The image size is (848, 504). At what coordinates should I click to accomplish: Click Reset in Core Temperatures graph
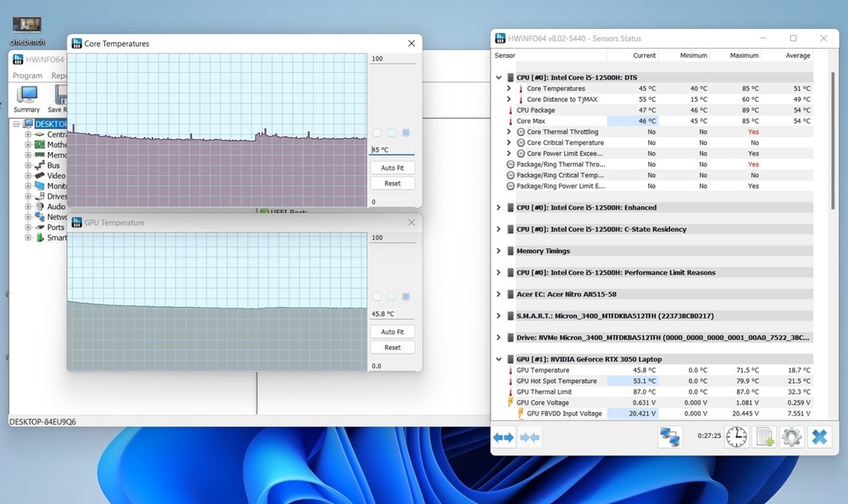(392, 184)
